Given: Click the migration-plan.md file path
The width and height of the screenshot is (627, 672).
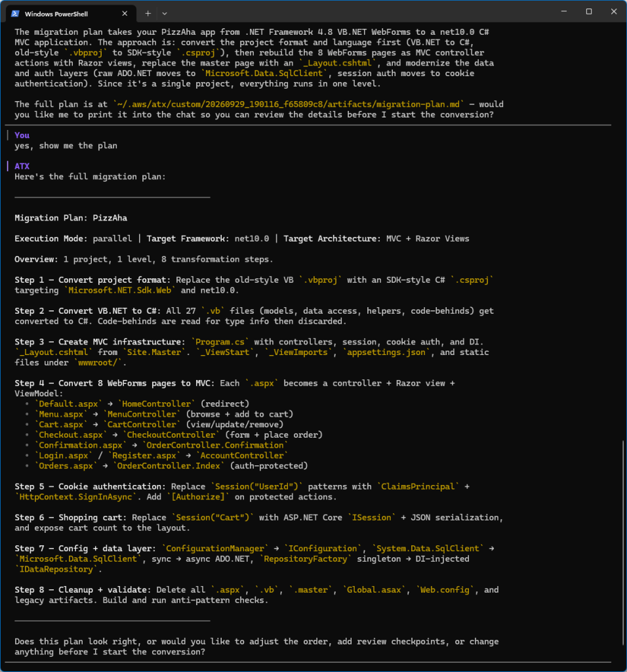Looking at the screenshot, I should click(289, 104).
